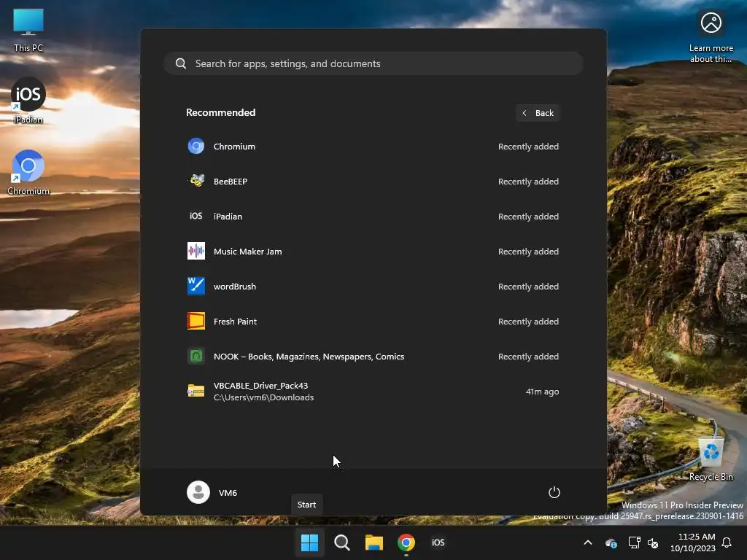Click the Fresh Paint name text

[x=236, y=322]
